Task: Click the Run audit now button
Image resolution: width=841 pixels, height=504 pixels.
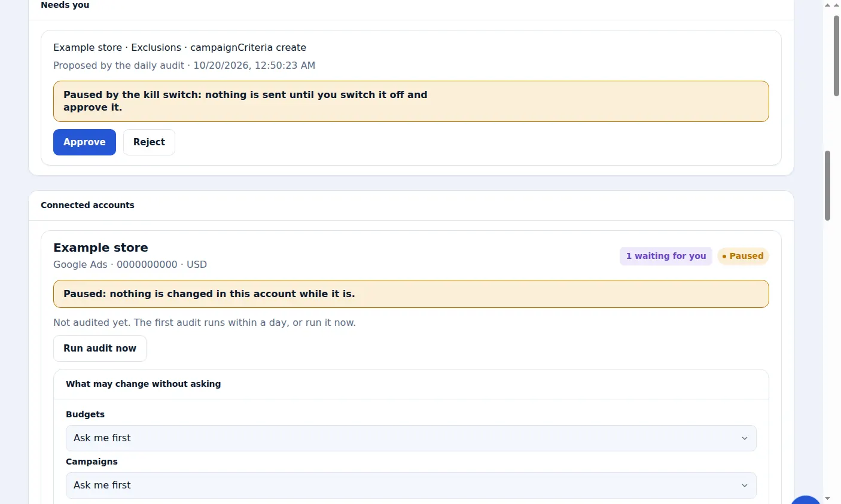Action: pos(100,349)
